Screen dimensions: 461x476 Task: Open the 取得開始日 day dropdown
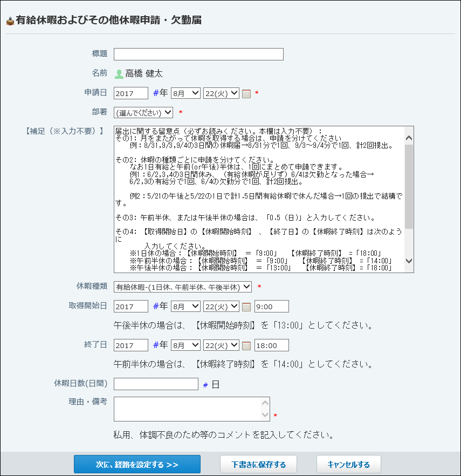coord(221,307)
